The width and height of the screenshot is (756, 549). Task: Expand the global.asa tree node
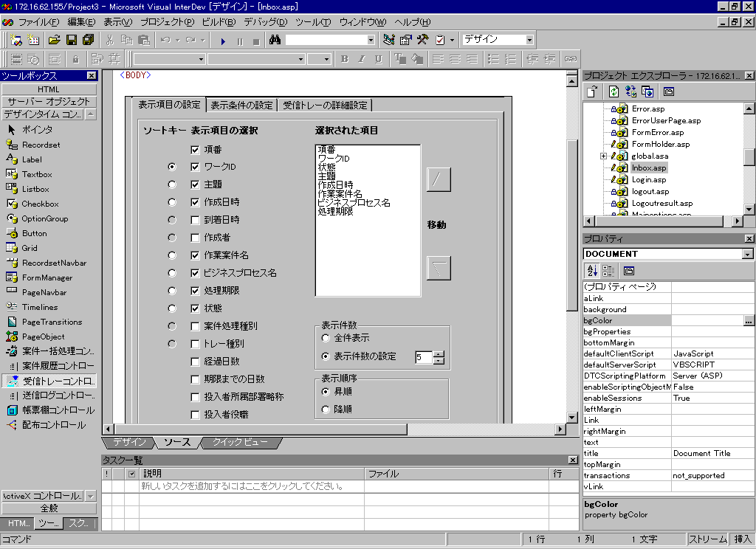pos(603,156)
